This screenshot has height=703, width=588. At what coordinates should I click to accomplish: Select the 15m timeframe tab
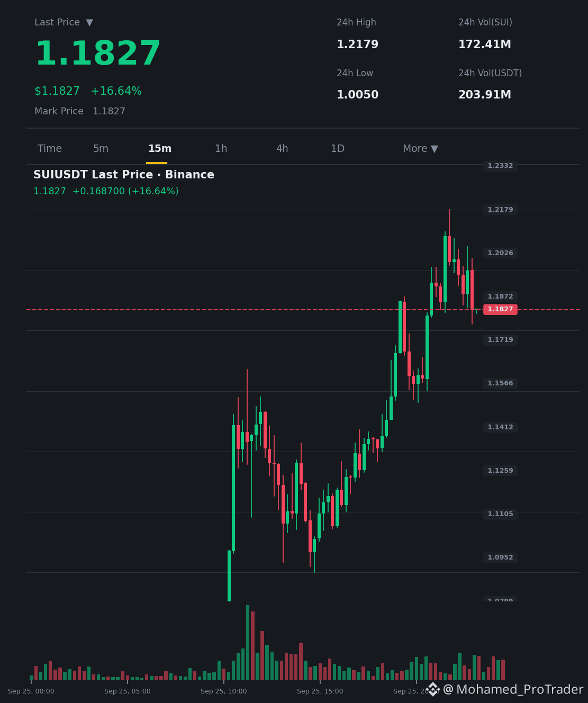(x=160, y=149)
